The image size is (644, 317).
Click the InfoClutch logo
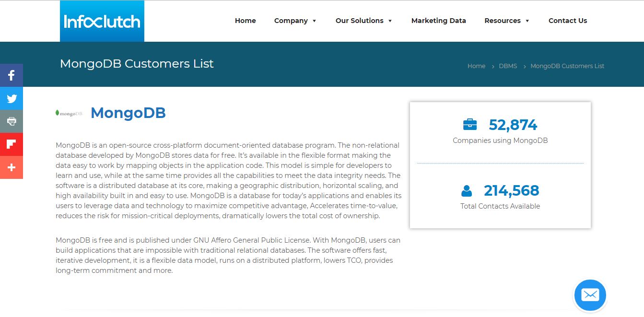[x=102, y=21]
